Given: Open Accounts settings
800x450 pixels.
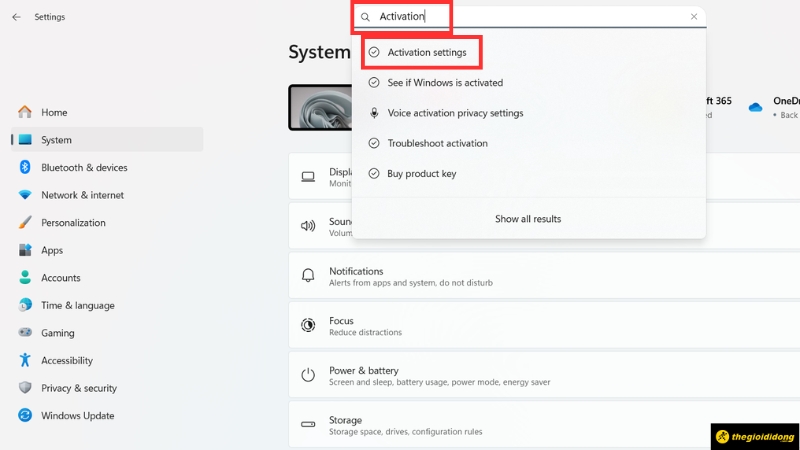Looking at the screenshot, I should point(107,278).
